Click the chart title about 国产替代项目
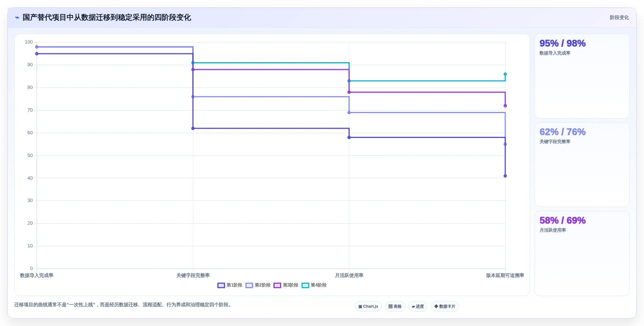Image resolution: width=644 pixels, height=326 pixels. tap(107, 18)
